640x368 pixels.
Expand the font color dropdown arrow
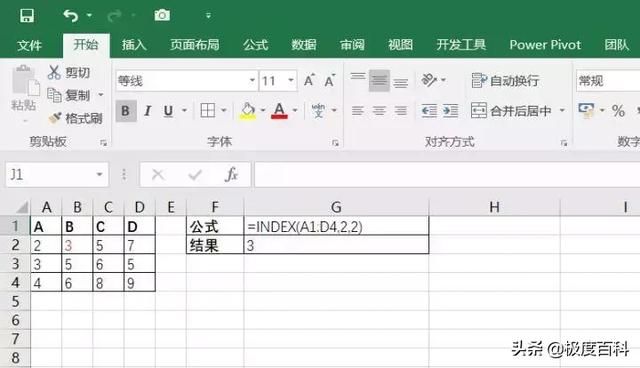pos(295,111)
